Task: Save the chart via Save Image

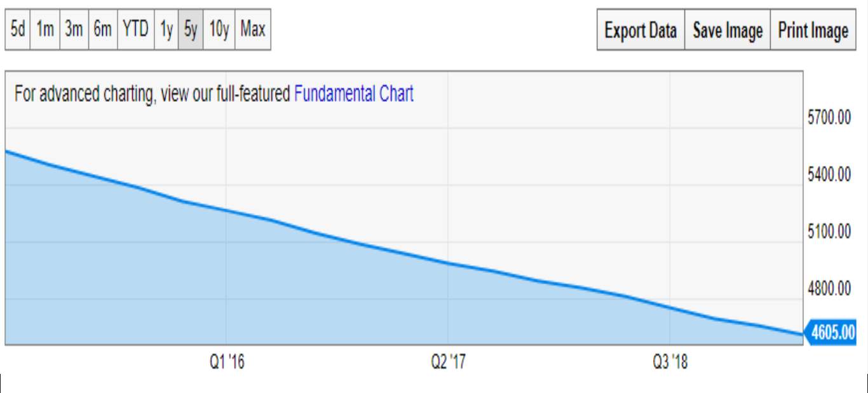Action: [728, 30]
